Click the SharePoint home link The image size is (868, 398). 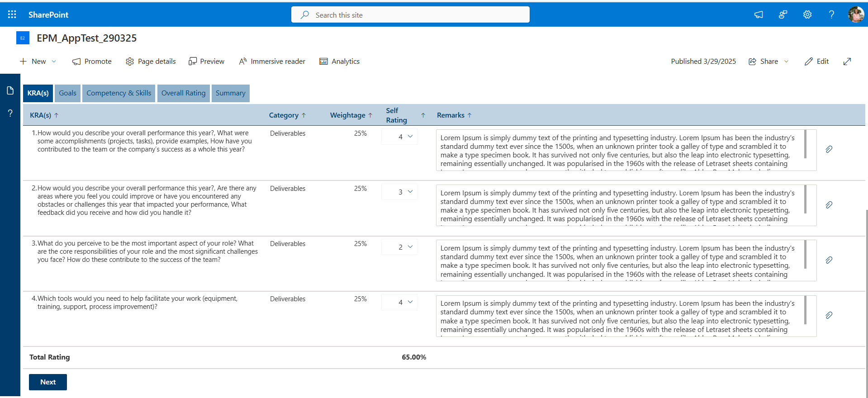click(48, 15)
